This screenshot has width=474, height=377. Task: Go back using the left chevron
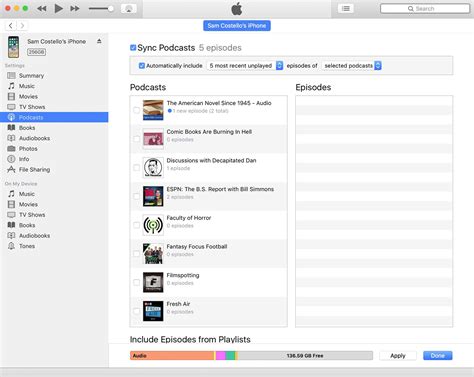point(11,25)
